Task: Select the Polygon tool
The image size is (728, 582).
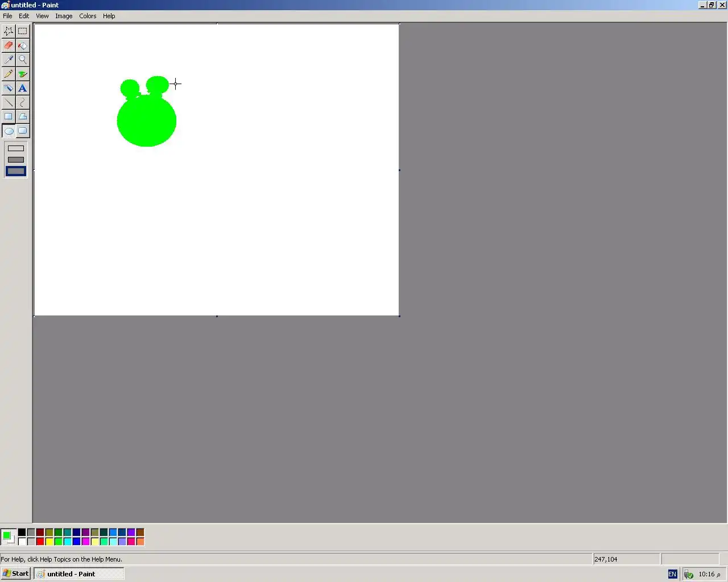Action: [x=23, y=117]
